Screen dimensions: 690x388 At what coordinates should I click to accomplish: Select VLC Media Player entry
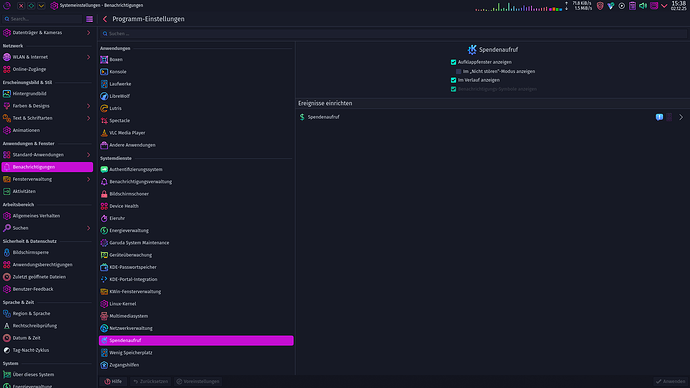[x=196, y=133]
